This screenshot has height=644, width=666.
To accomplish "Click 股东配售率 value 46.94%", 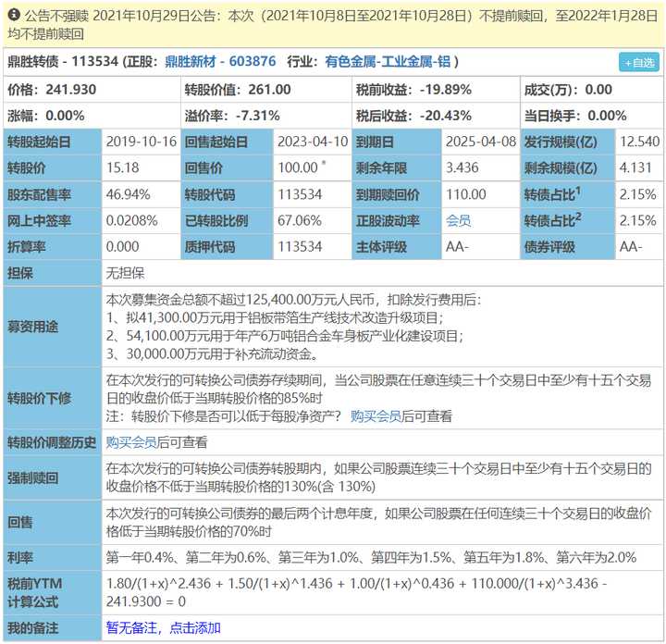I will coord(128,194).
